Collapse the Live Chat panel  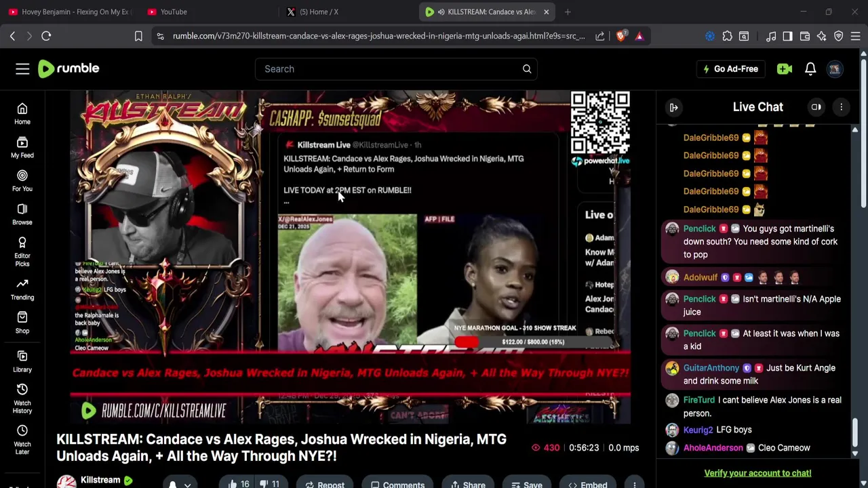pos(674,107)
